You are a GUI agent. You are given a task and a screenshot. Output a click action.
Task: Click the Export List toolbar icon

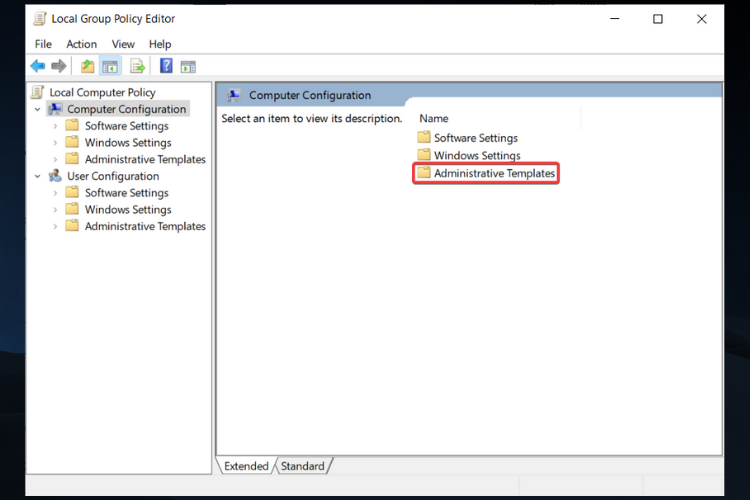tap(138, 66)
